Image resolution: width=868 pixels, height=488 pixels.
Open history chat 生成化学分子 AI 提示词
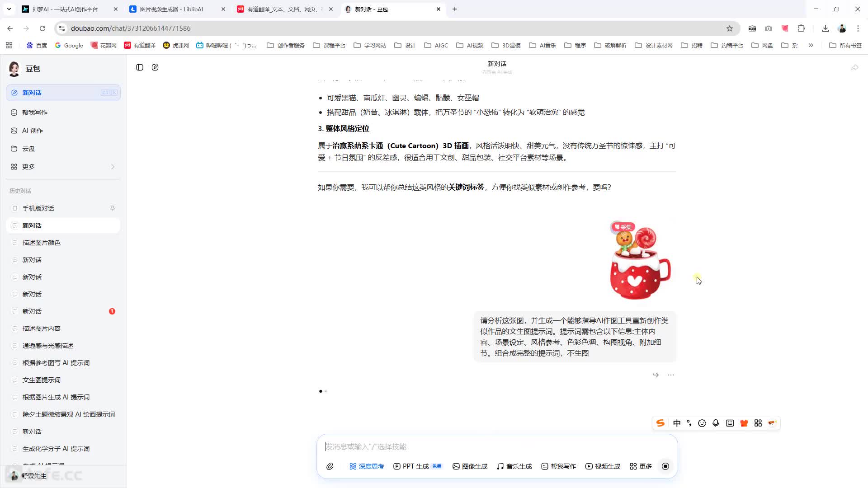pyautogui.click(x=63, y=449)
